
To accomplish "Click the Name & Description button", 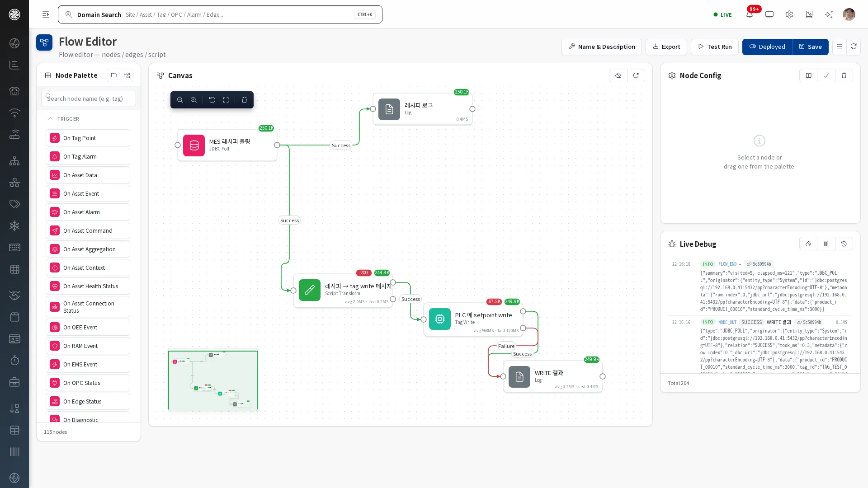I will coord(601,47).
